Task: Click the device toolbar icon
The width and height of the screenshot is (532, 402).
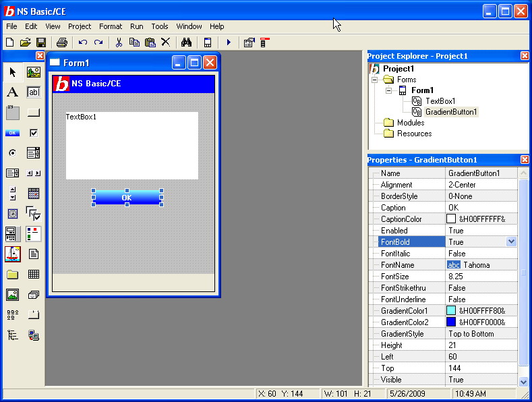Action: 207,42
